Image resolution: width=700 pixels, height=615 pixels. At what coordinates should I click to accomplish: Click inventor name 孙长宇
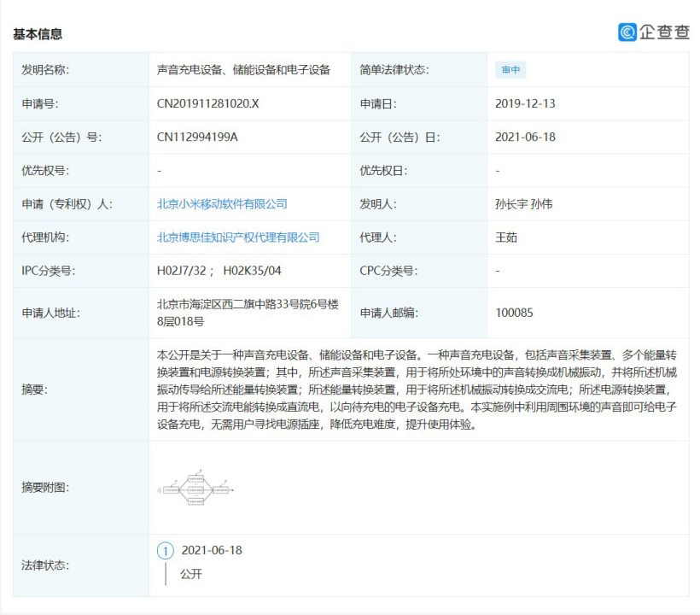pos(510,204)
